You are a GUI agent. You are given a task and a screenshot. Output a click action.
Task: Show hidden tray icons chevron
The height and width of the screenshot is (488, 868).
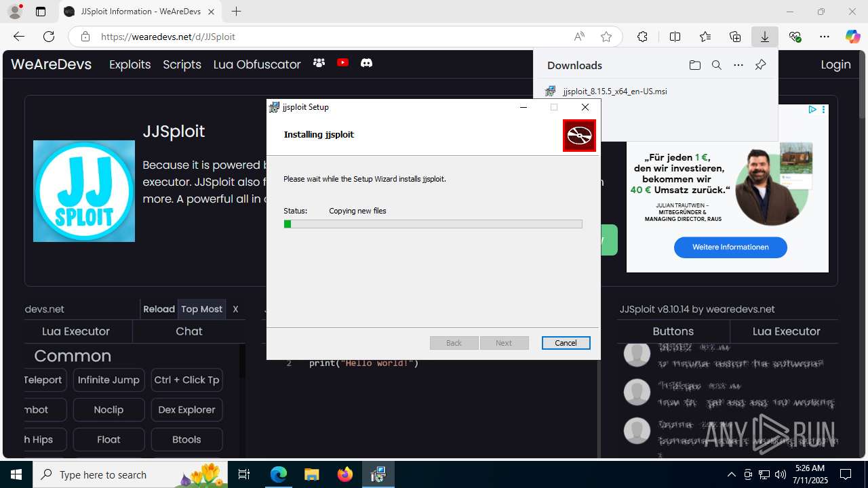731,474
